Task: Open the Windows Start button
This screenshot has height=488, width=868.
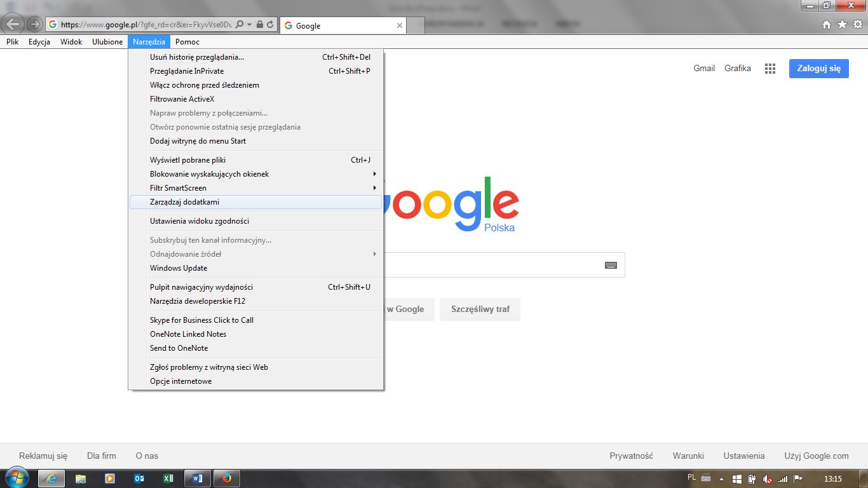Action: pos(16,478)
